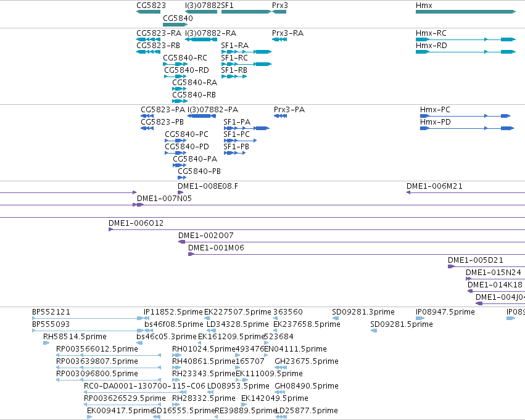Screen dimensions: 525x420
Task: Select the EN04111.5prime EST
Action: click(x=266, y=355)
